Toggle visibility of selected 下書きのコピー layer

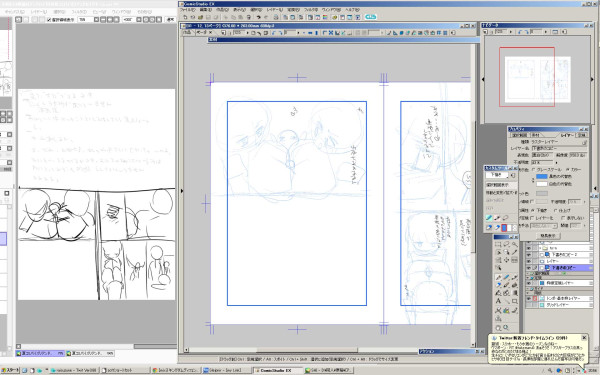(x=528, y=268)
